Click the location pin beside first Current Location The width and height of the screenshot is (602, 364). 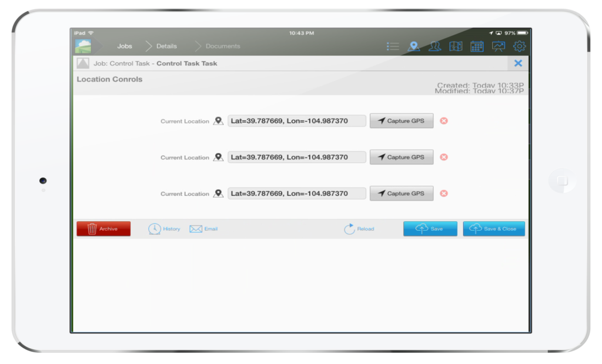218,120
